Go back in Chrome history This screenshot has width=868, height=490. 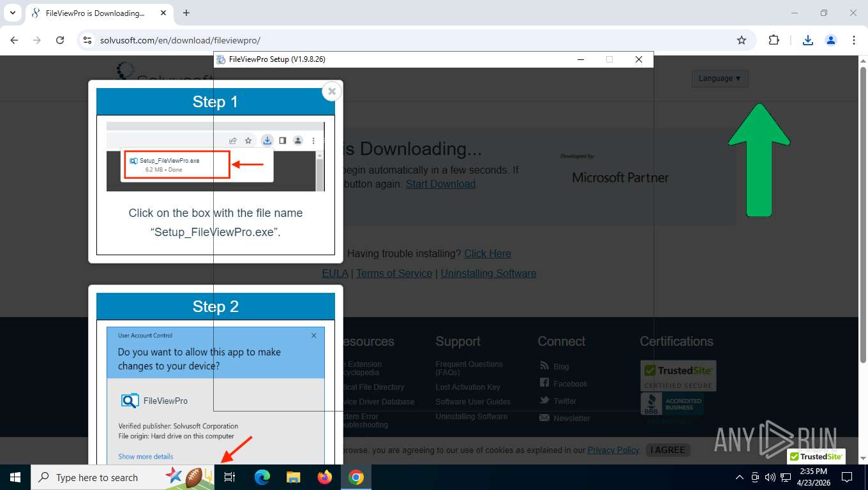click(14, 40)
